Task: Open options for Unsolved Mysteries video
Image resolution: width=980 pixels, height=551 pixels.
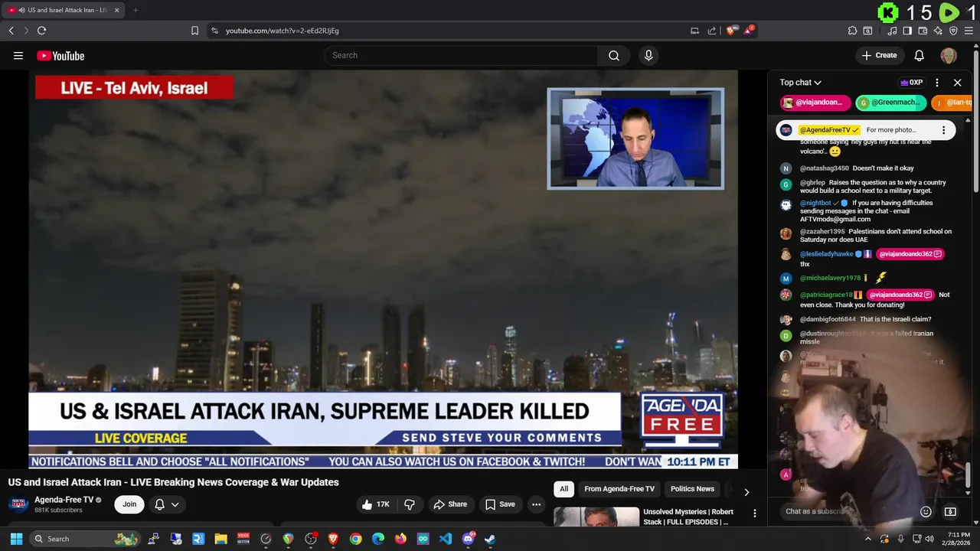Action: (754, 514)
